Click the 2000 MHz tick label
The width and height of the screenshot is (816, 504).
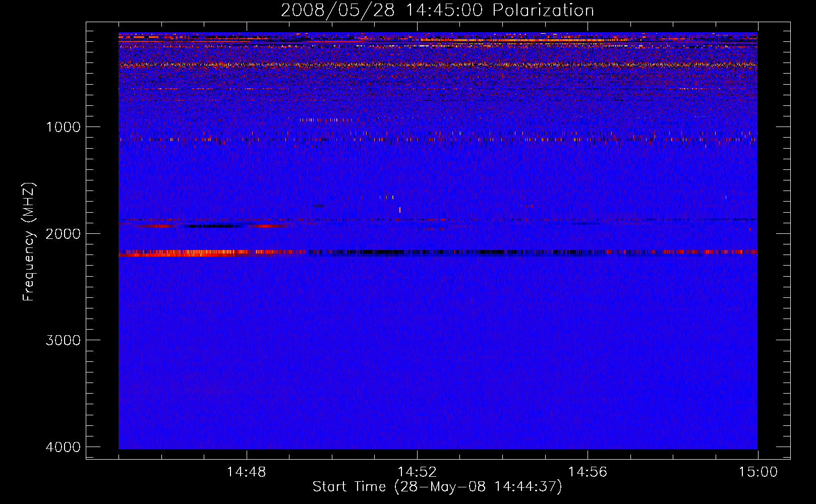[63, 233]
